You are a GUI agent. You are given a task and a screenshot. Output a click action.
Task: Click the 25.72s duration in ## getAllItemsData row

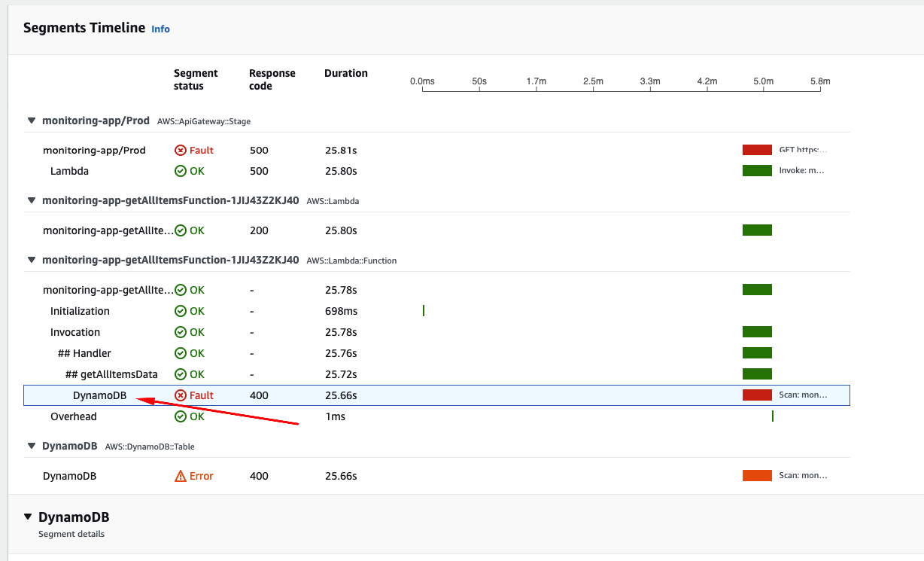341,374
